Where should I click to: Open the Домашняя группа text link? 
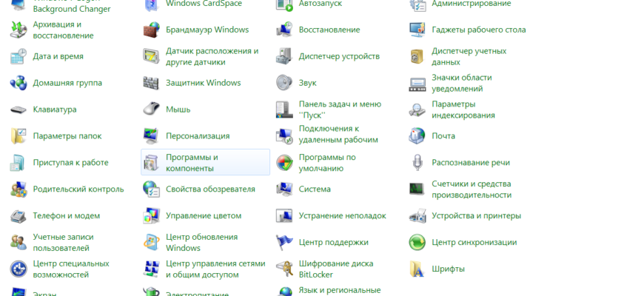coord(67,83)
